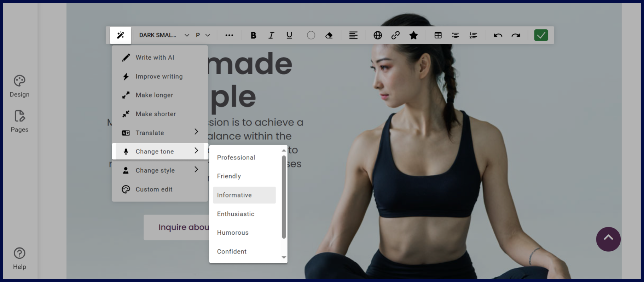Select the Enthusiastic tone
This screenshot has width=644, height=282.
point(245,214)
